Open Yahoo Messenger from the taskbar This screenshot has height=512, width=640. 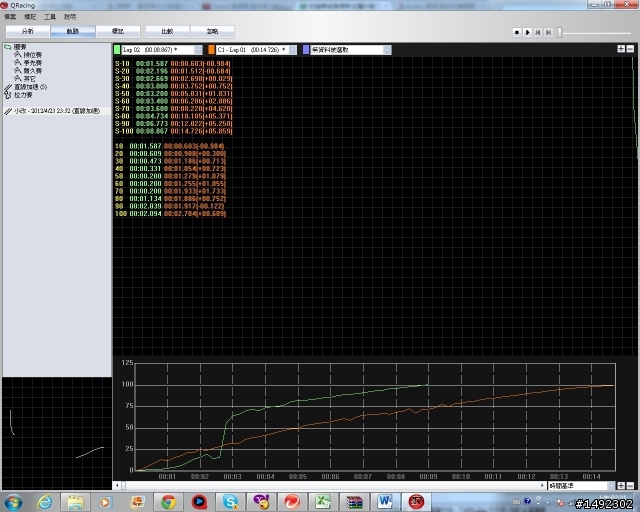[x=261, y=502]
